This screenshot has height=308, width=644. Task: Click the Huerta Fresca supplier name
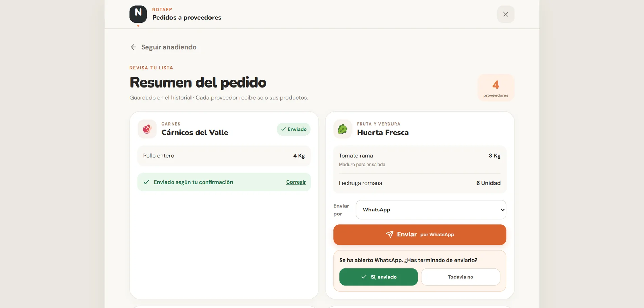pyautogui.click(x=383, y=133)
